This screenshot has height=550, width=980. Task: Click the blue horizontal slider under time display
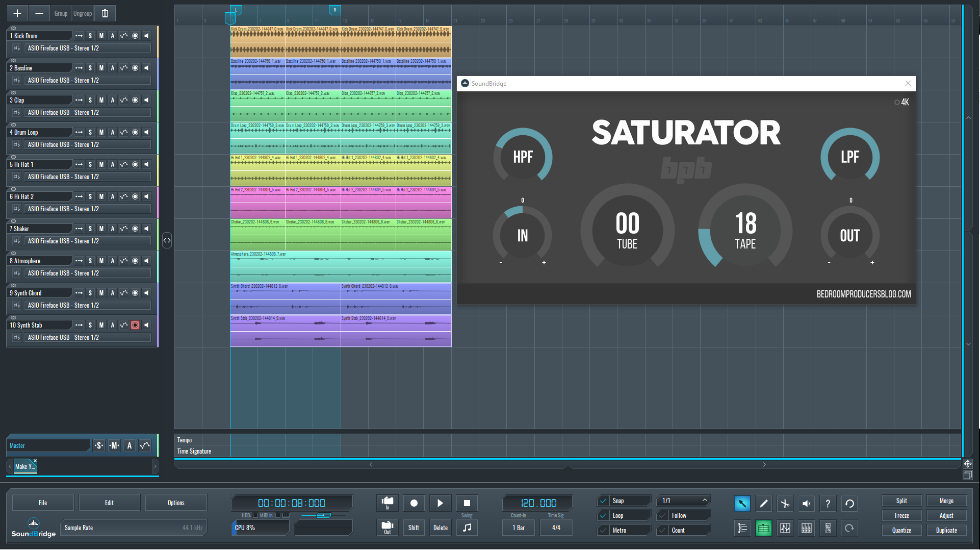(323, 515)
